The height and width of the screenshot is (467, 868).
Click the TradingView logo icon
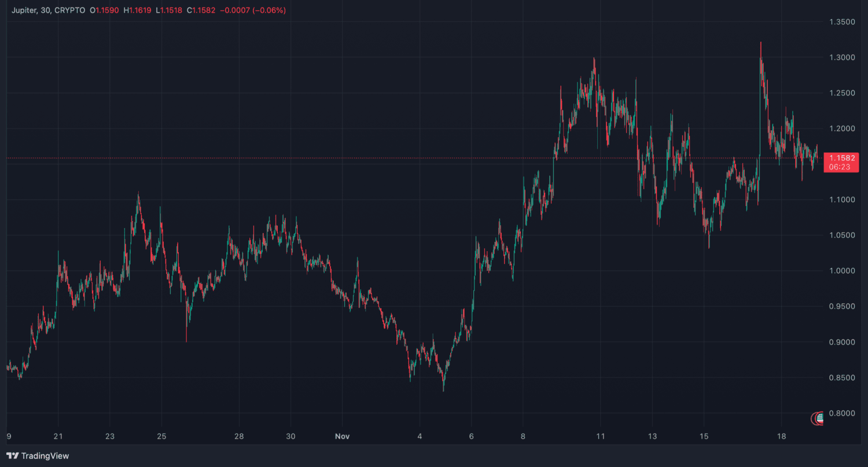click(12, 456)
